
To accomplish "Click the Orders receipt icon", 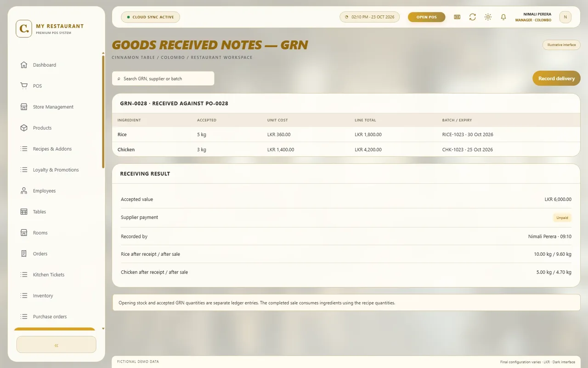I will (x=24, y=253).
